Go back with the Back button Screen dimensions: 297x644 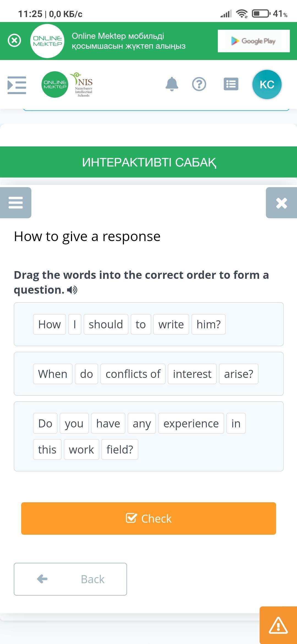[x=70, y=579]
